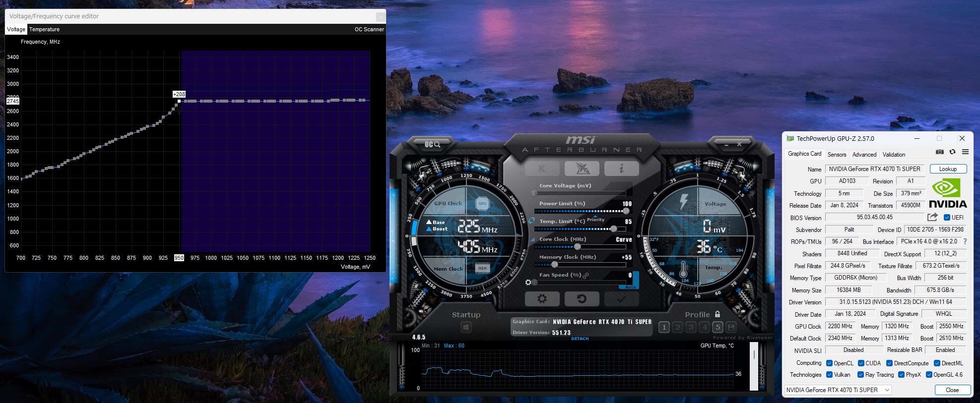Screen dimensions: 980x403
Task: Select profile slot 1 in Afterburner
Action: 664,327
